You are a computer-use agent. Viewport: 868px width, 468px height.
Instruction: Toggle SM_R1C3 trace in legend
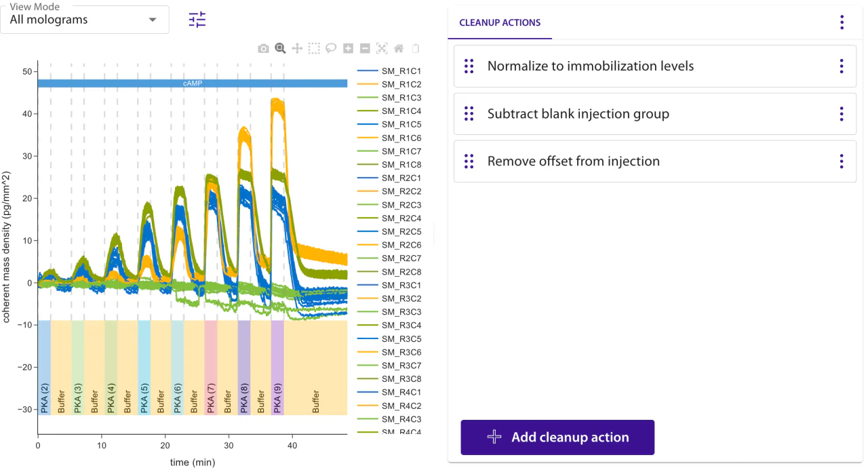click(389, 98)
